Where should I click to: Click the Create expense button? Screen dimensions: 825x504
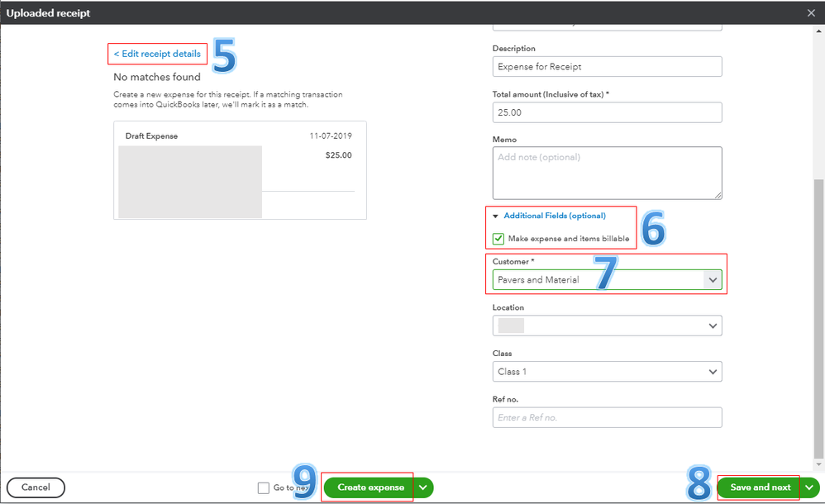tap(369, 487)
